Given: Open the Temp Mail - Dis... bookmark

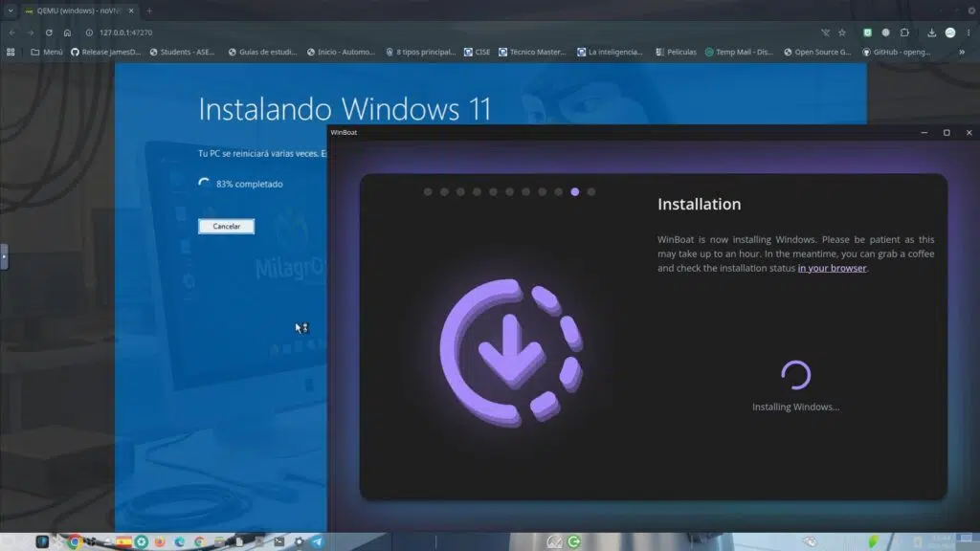Looking at the screenshot, I should (739, 52).
